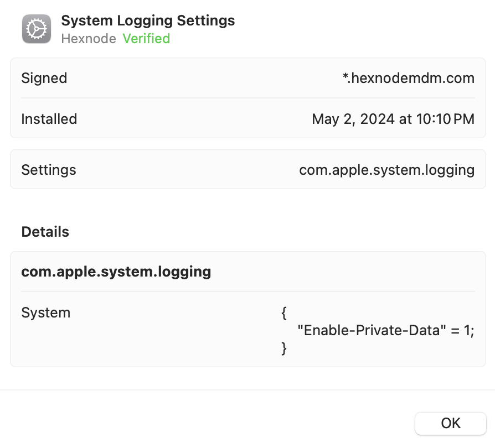
Task: Click the com.apple.system.logging settings value
Action: coord(386,170)
